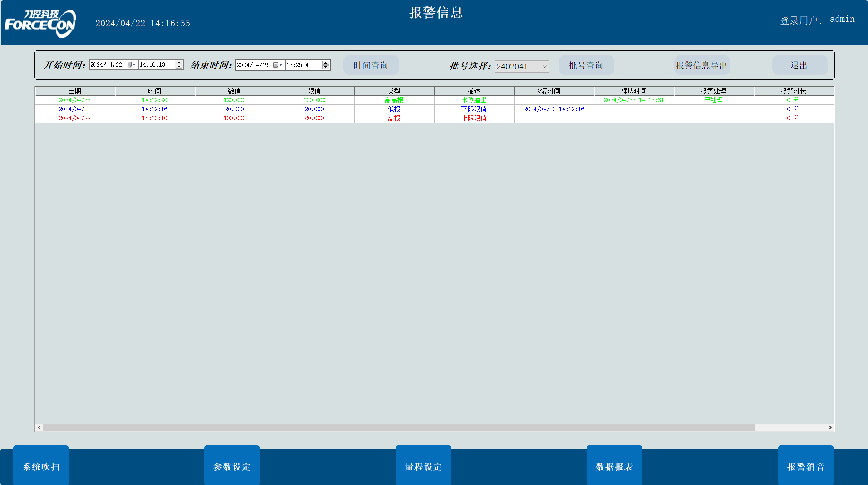
Task: Increase the start time with up spinner
Action: [x=179, y=63]
